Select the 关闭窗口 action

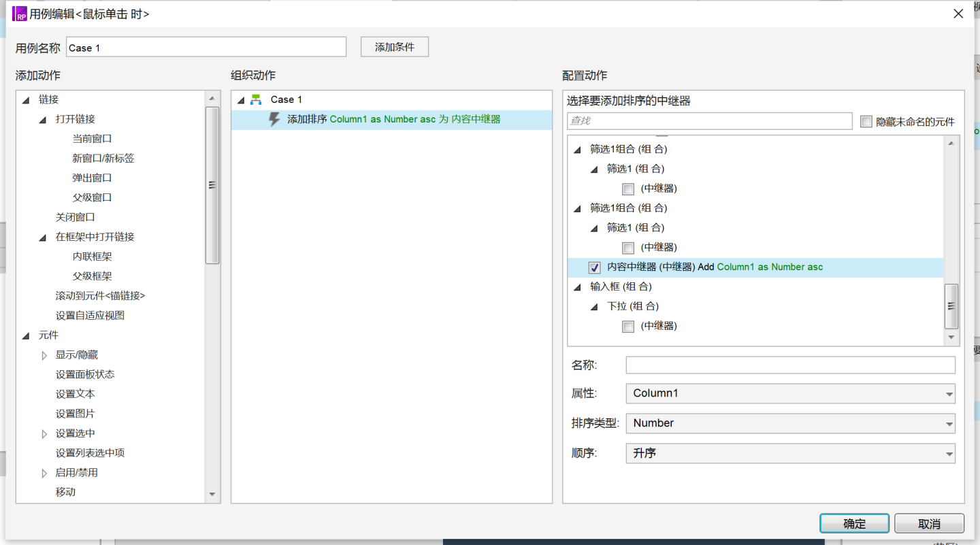75,218
